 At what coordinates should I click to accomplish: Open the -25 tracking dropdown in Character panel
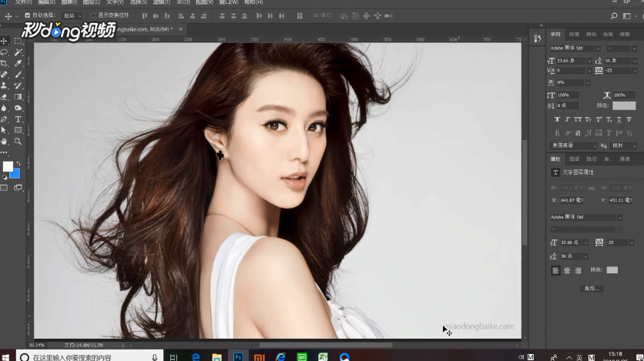click(635, 71)
